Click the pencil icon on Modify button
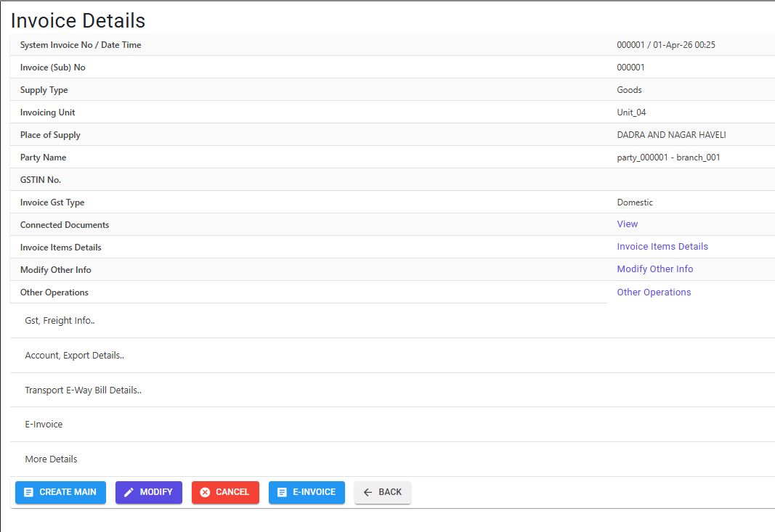775x532 pixels. click(x=129, y=493)
